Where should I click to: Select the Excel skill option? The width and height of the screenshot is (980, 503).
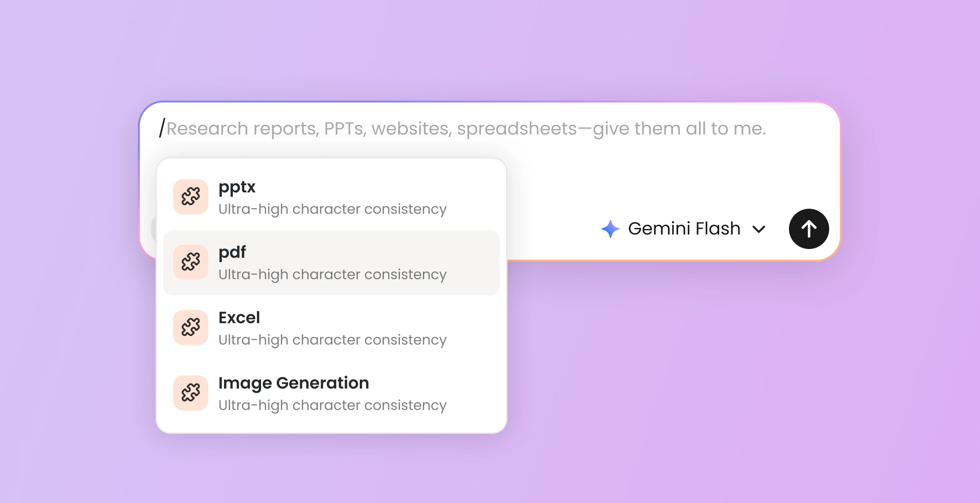pyautogui.click(x=331, y=328)
